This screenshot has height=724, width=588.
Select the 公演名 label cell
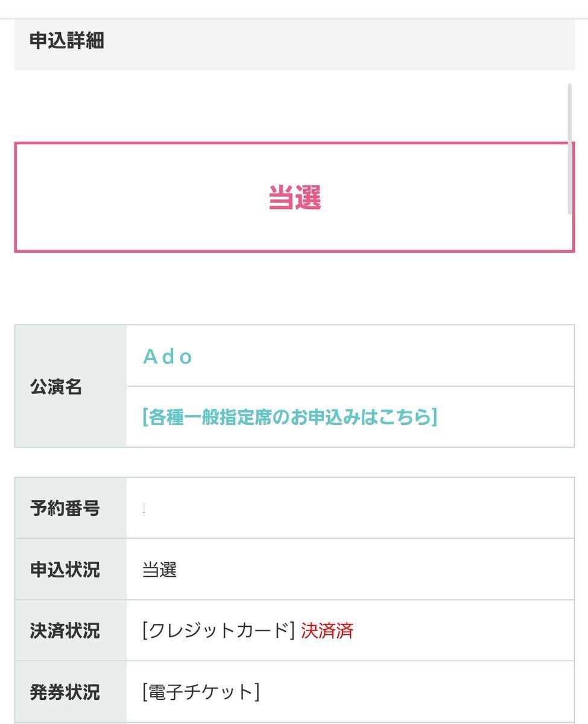coord(71,387)
